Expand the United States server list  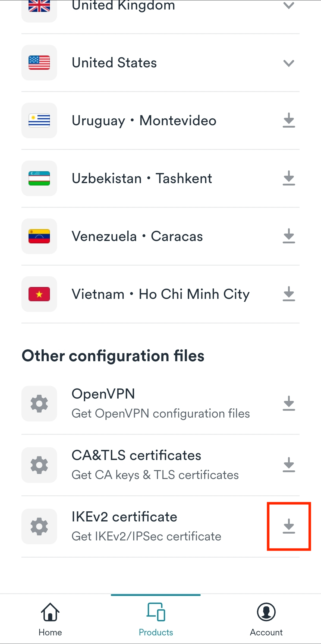tap(289, 63)
